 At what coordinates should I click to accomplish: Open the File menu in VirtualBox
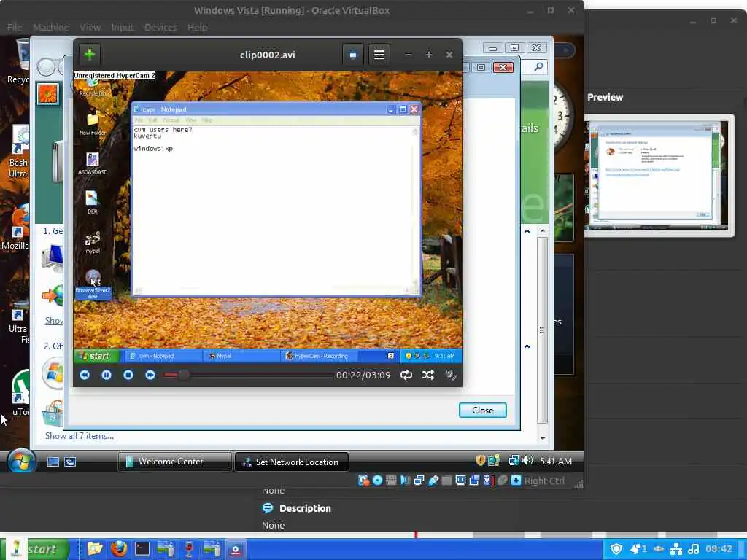tap(15, 27)
